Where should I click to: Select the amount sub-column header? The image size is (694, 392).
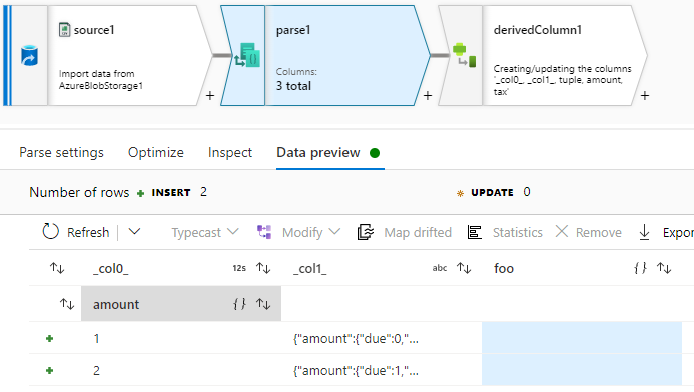pos(181,304)
